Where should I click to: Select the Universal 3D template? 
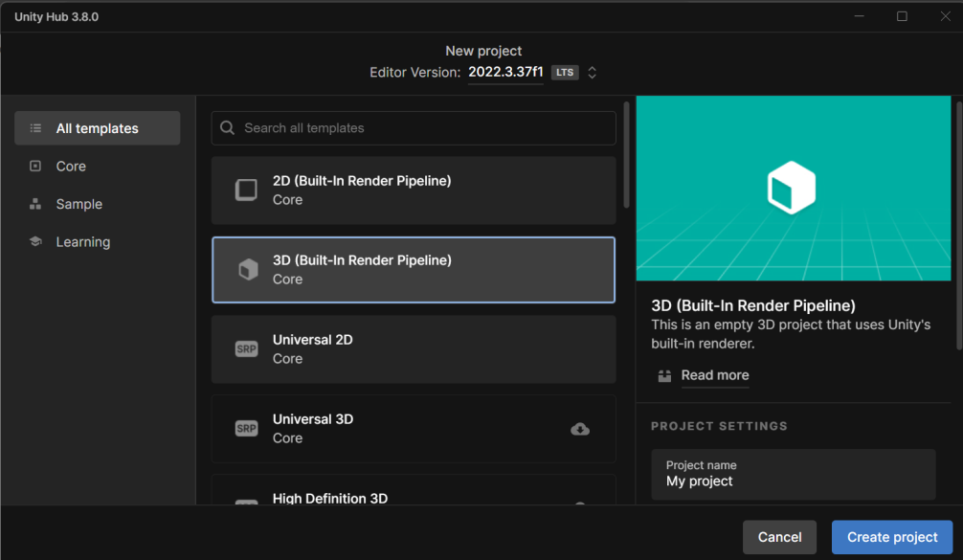click(414, 429)
